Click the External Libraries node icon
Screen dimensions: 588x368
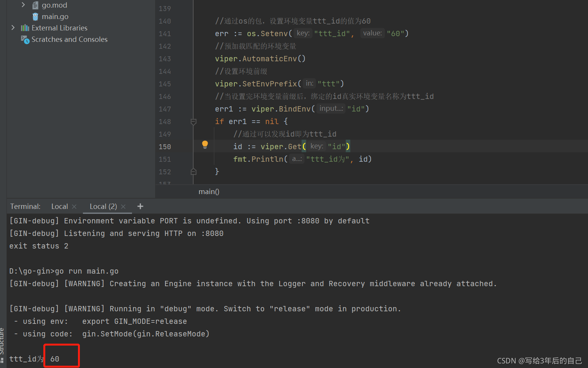[25, 28]
